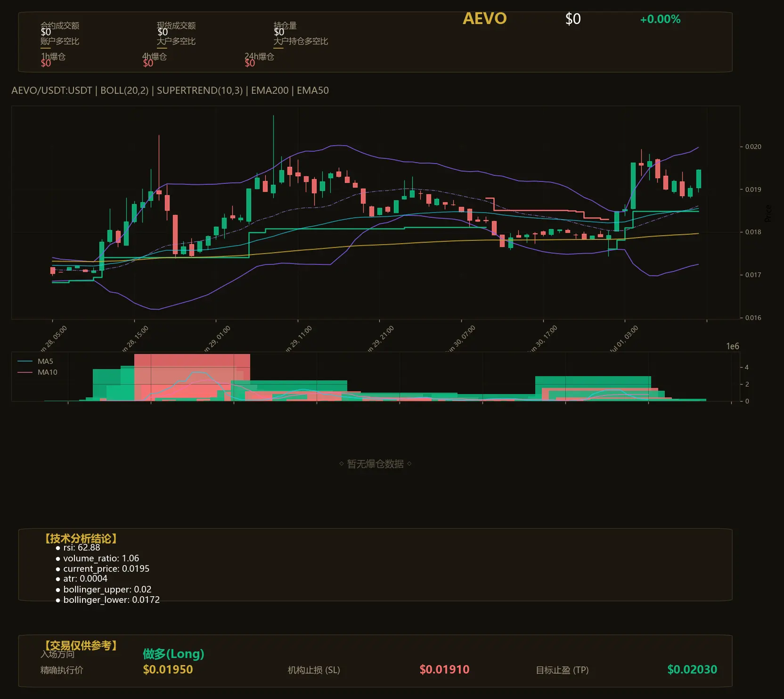Click the 4h爆仓 label
Viewport: 784px width, 699px height.
click(155, 57)
